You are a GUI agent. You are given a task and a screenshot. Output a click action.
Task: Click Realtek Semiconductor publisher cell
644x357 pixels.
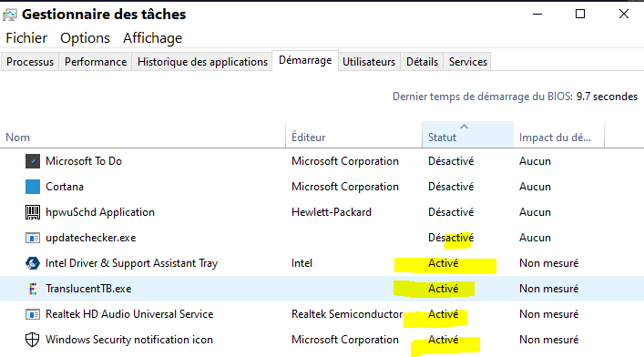(x=347, y=314)
